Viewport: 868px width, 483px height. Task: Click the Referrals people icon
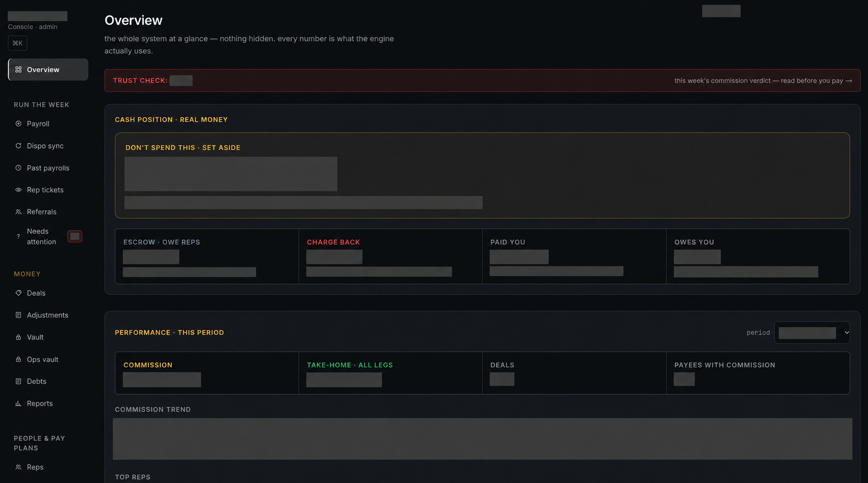coord(19,212)
